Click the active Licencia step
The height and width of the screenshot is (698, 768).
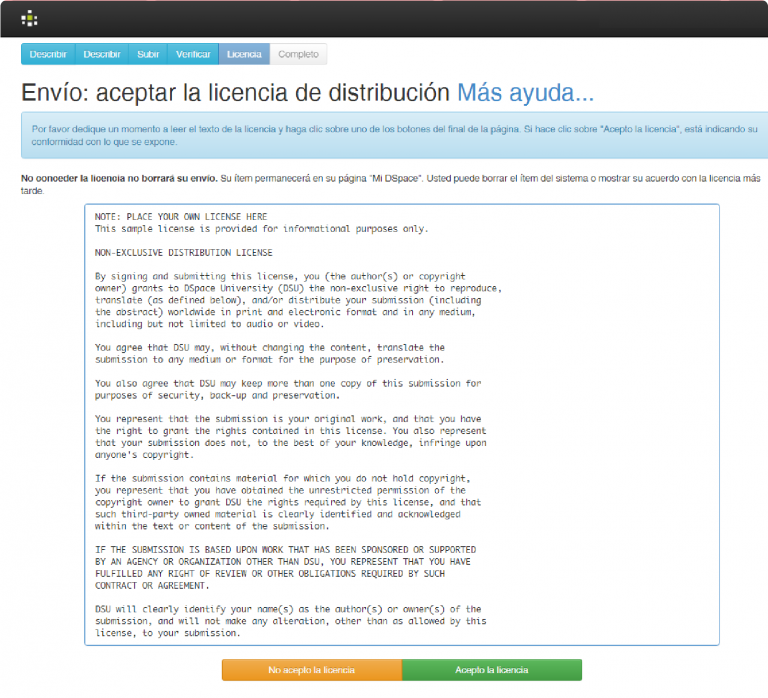click(x=244, y=54)
